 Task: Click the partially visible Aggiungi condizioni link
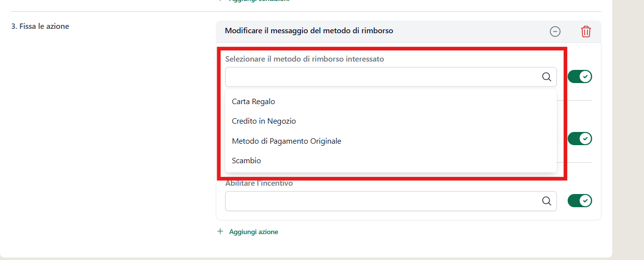pyautogui.click(x=259, y=1)
